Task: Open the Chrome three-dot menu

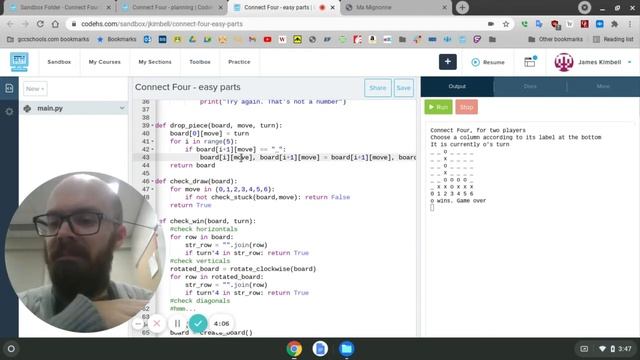Action: tap(629, 24)
